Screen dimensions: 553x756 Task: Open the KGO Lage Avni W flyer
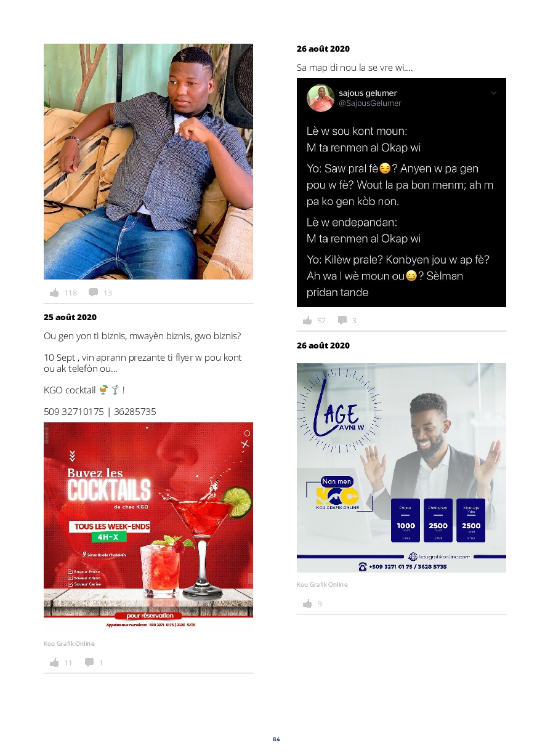tap(402, 468)
